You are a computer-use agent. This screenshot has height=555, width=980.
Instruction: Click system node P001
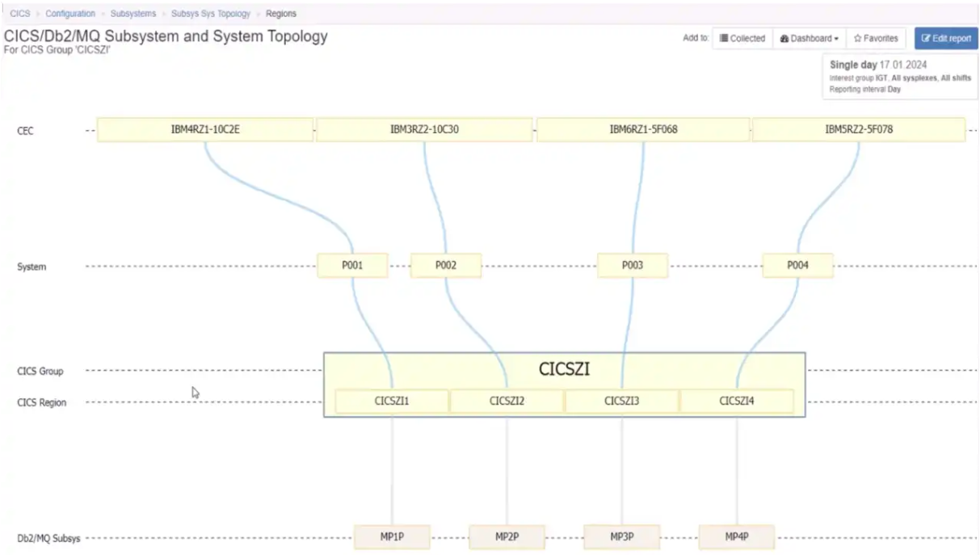[352, 265]
